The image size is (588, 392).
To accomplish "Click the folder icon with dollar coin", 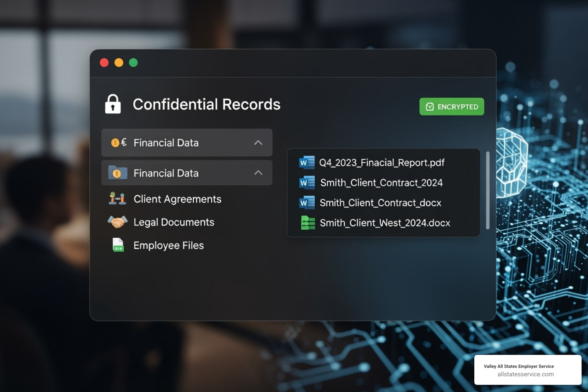I will [x=118, y=173].
